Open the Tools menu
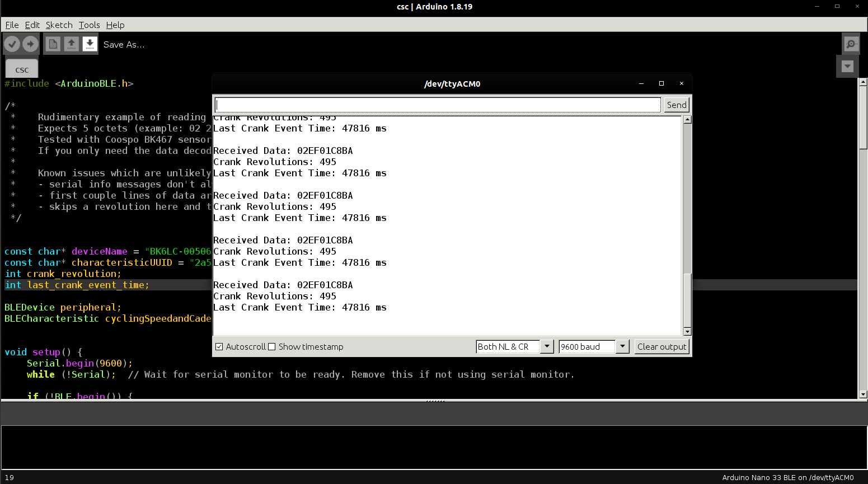Screen dimensions: 868x484 [89, 25]
